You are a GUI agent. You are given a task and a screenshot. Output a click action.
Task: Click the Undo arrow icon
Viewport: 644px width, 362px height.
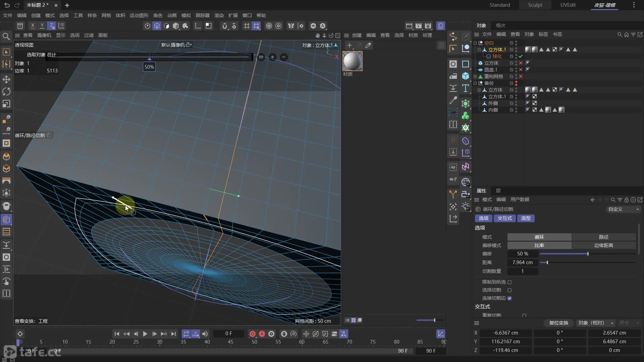point(7,5)
